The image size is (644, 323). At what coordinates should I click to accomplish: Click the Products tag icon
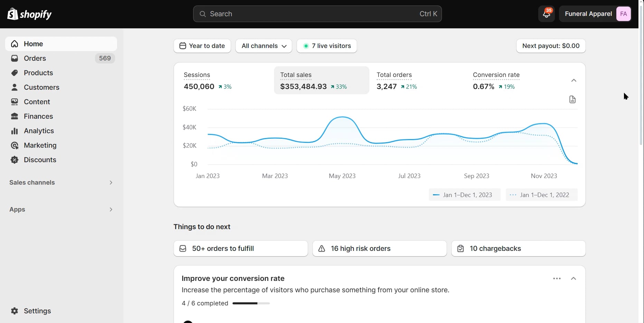point(15,73)
